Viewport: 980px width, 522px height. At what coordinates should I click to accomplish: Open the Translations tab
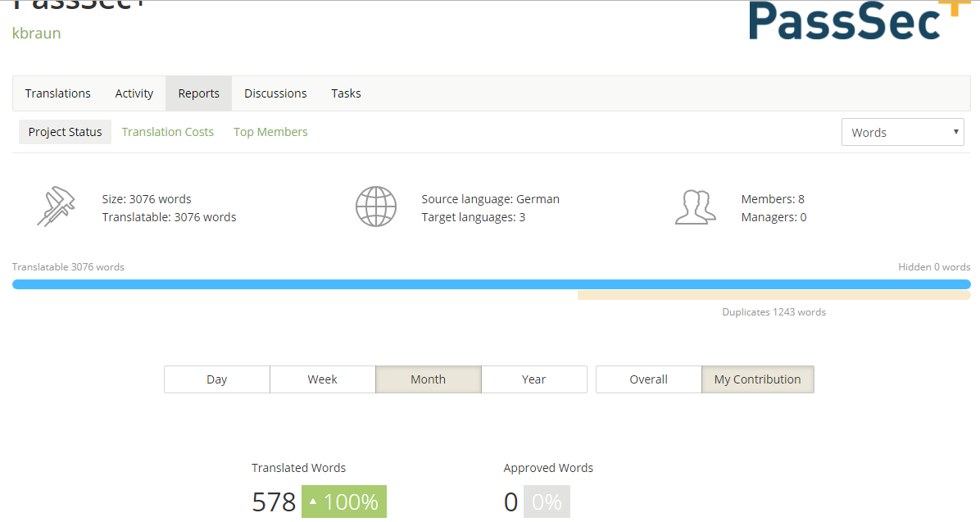58,93
